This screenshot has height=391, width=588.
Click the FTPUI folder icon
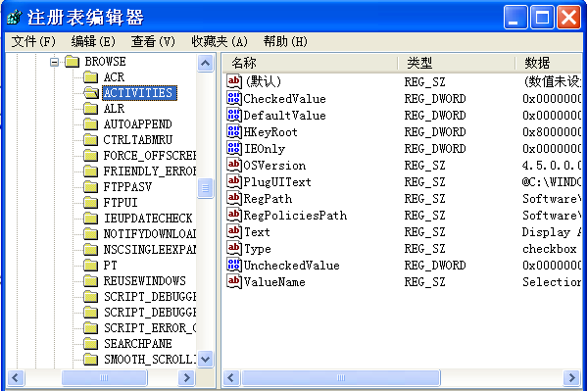click(x=90, y=203)
